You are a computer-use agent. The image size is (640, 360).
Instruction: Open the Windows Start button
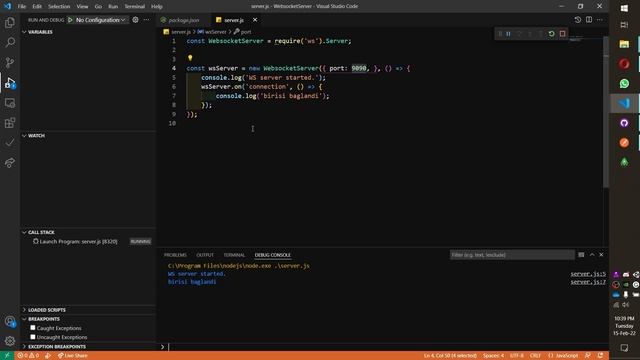(x=624, y=8)
